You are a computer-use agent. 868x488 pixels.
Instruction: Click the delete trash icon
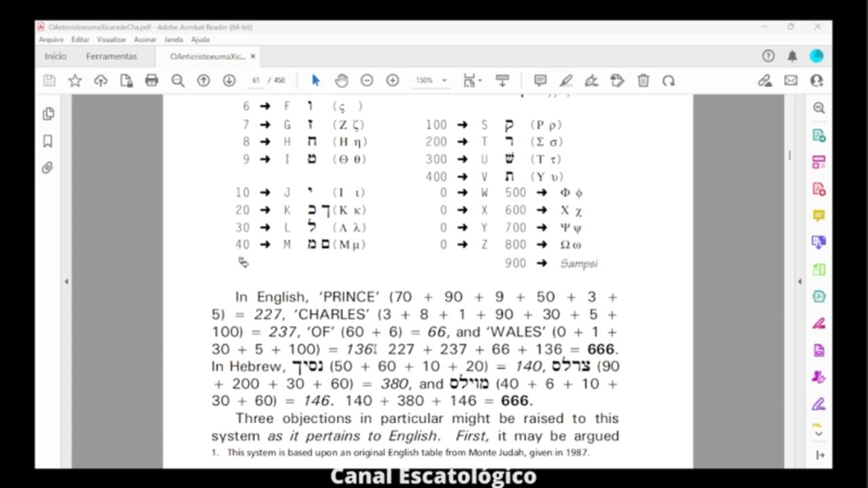coord(644,81)
